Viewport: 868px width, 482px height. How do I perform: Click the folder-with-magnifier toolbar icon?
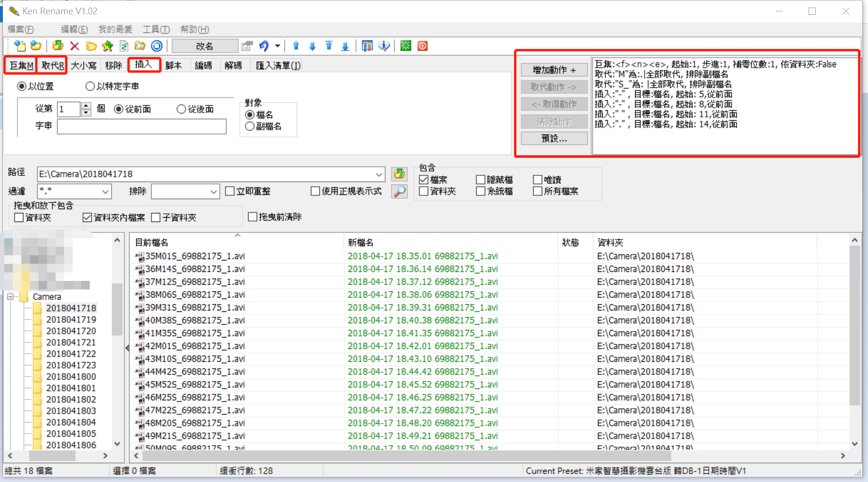[x=140, y=46]
